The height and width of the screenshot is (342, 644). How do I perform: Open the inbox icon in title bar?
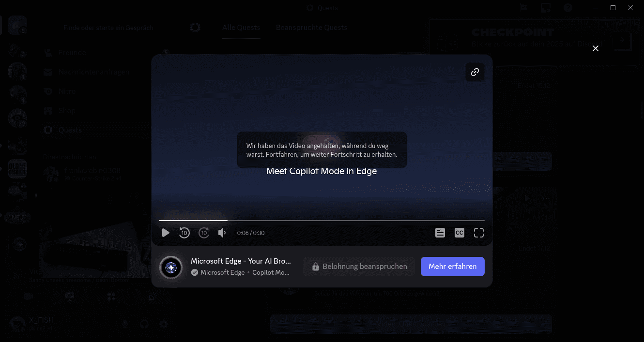pos(546,8)
